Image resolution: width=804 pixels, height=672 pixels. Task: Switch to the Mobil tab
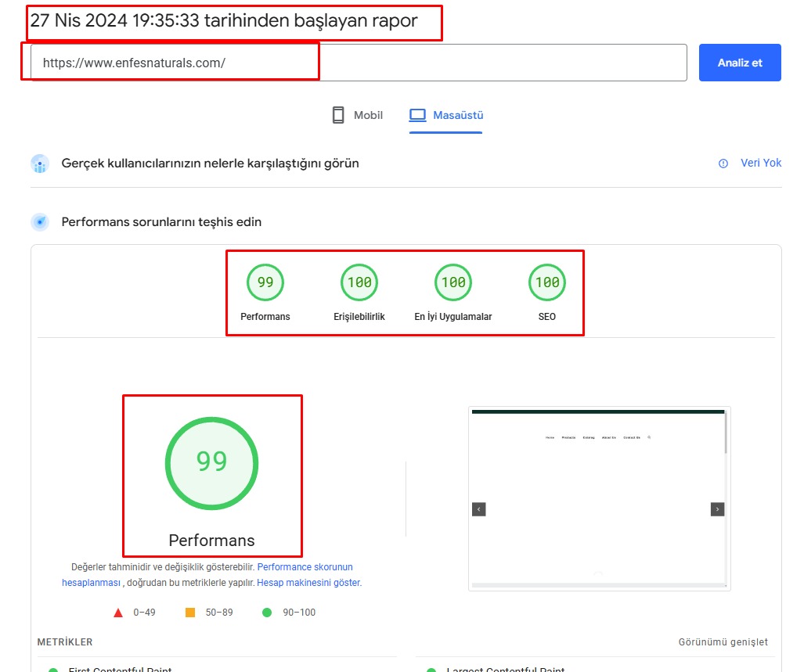358,116
